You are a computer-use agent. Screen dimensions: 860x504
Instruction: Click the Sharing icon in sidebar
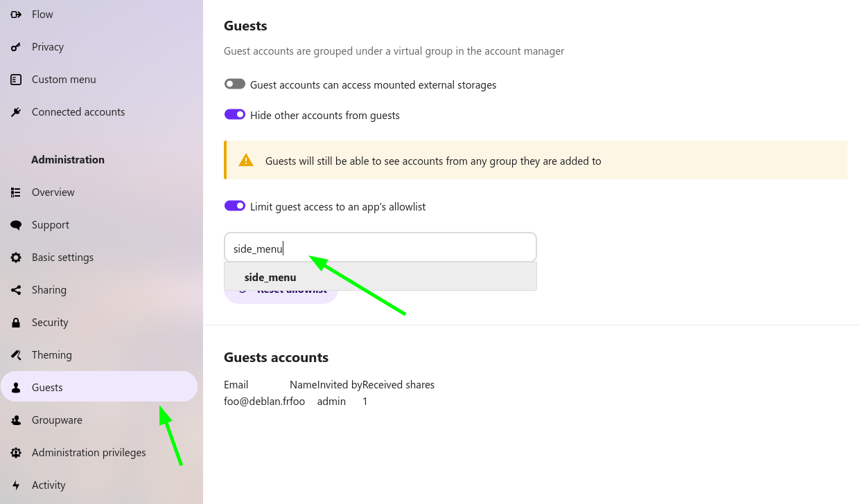[16, 290]
